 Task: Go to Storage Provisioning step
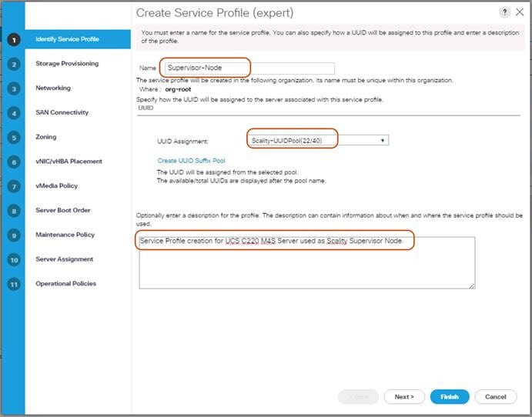tap(67, 64)
